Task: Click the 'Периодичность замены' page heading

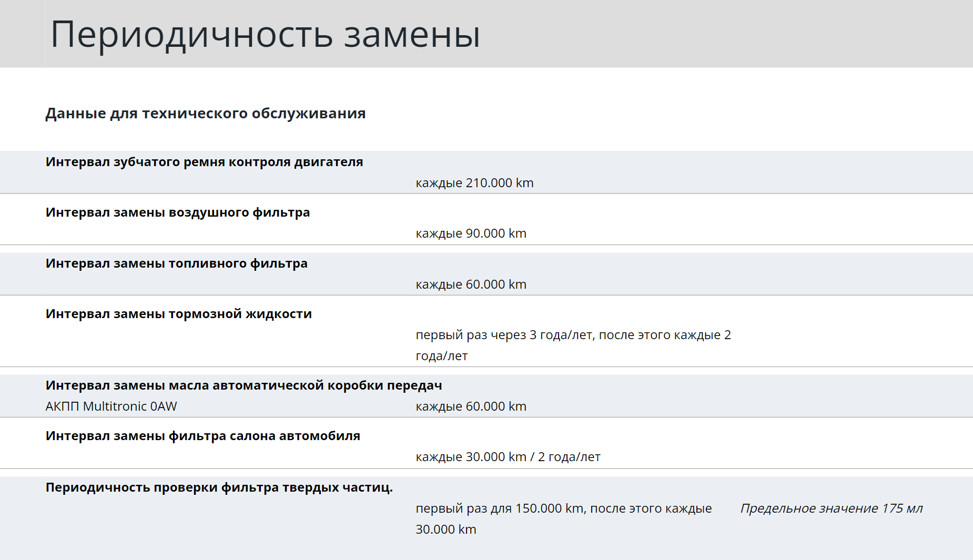Action: (265, 35)
